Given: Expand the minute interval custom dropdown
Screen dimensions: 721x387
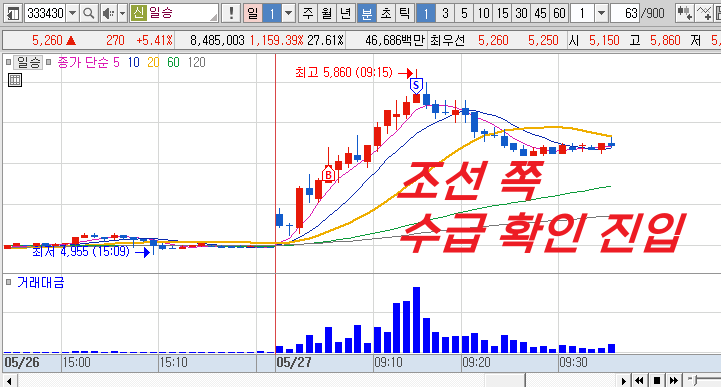Looking at the screenshot, I should tap(601, 13).
